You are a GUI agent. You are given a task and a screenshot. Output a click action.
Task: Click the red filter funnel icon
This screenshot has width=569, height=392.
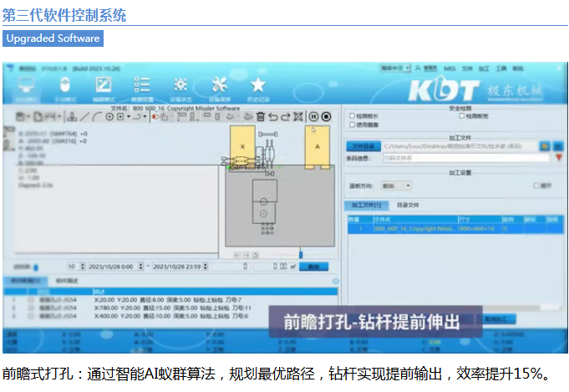click(559, 158)
